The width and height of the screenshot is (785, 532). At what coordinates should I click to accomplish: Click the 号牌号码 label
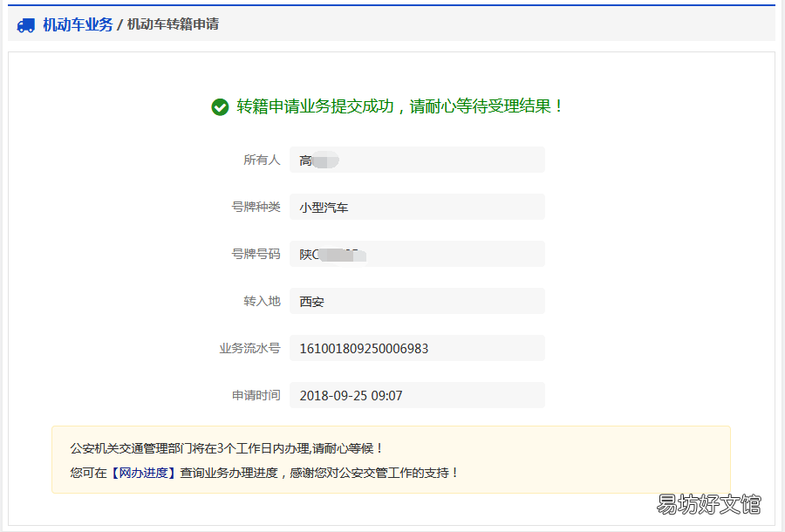coord(256,254)
